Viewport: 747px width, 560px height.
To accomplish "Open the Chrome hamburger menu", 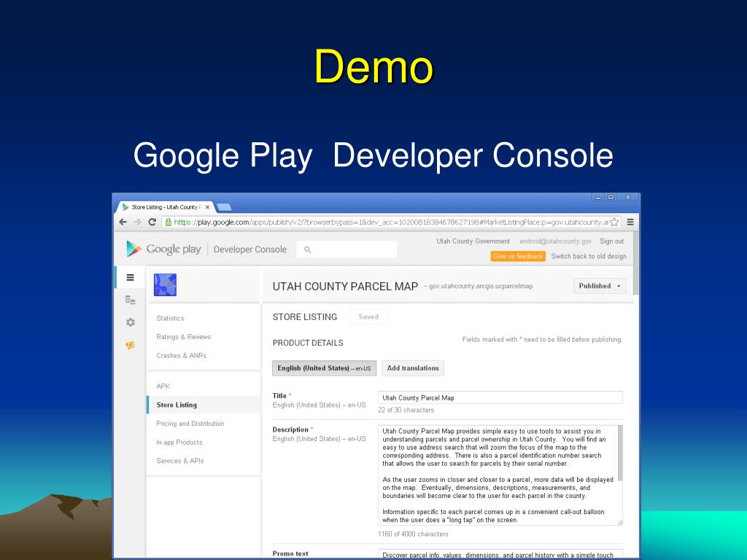I will click(630, 222).
